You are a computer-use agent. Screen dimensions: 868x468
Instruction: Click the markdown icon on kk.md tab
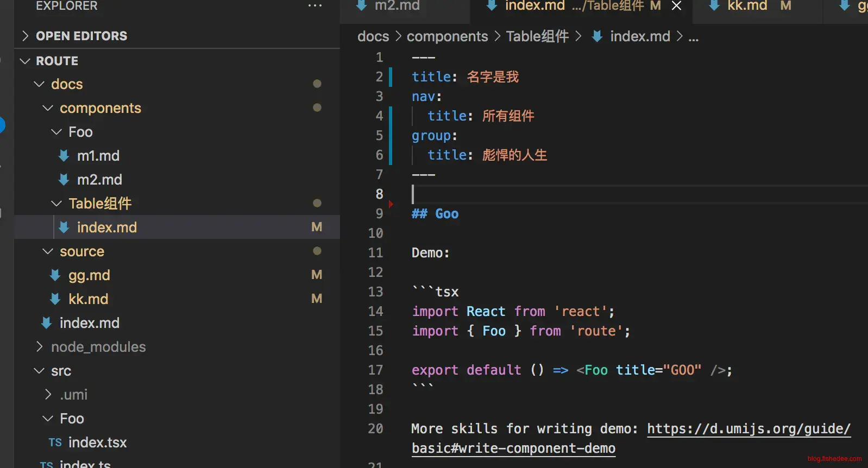714,6
